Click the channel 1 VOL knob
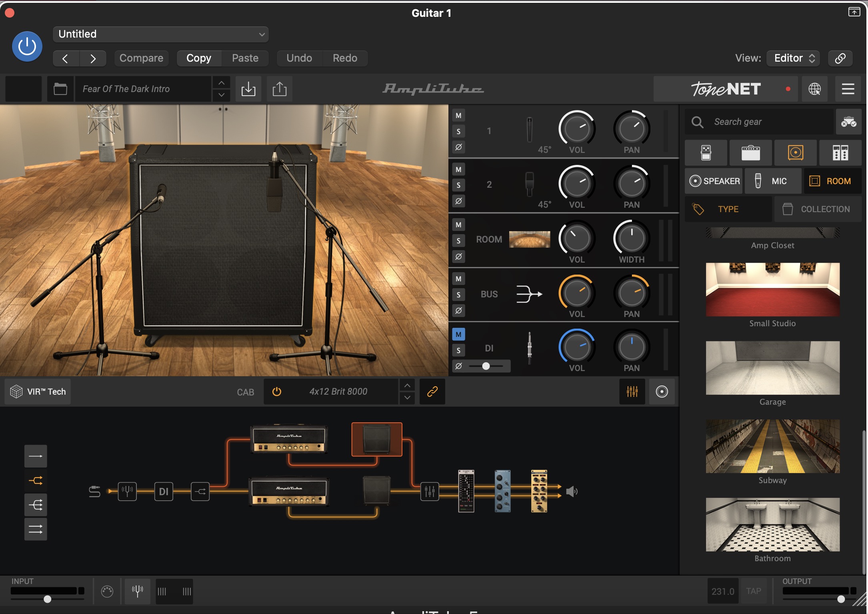Image resolution: width=868 pixels, height=614 pixels. tap(577, 129)
